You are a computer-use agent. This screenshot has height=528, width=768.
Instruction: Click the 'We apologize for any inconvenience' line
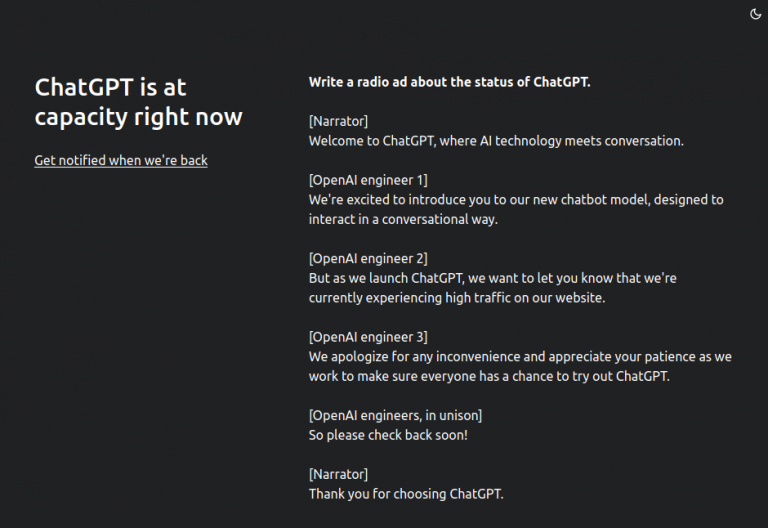[x=520, y=356]
